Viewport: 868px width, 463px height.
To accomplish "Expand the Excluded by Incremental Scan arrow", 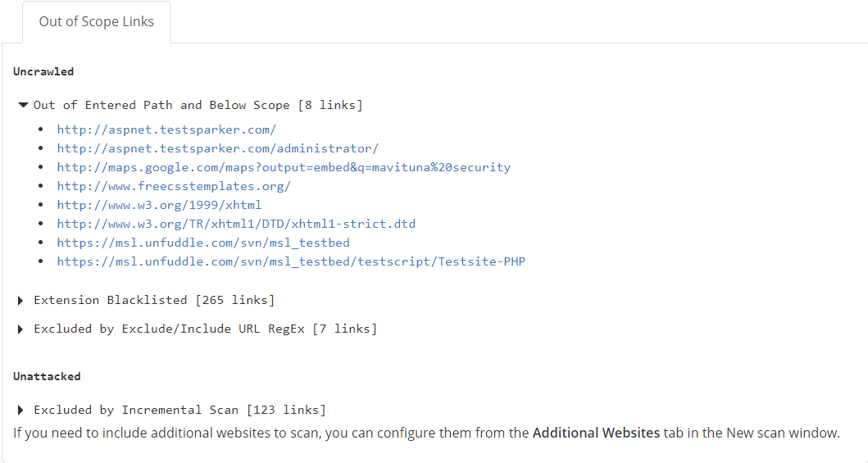I will [20, 410].
